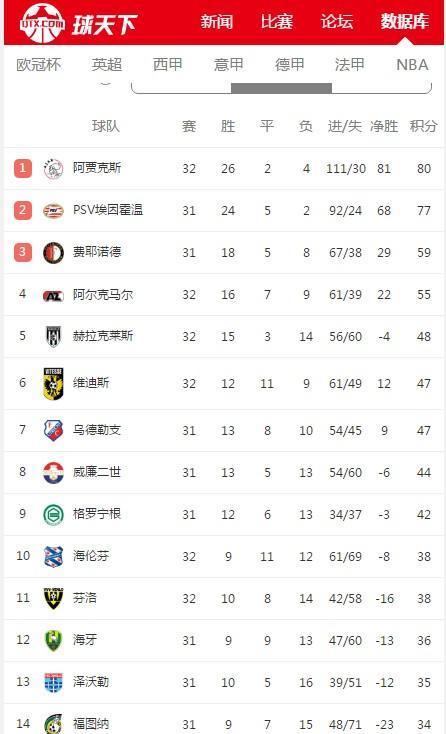Go to the 论坛 tab

337,22
